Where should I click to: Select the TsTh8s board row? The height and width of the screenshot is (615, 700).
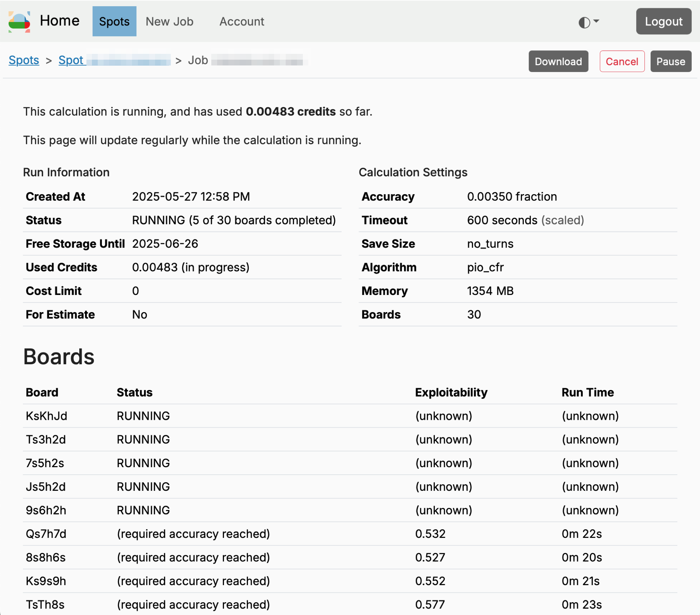pos(45,604)
